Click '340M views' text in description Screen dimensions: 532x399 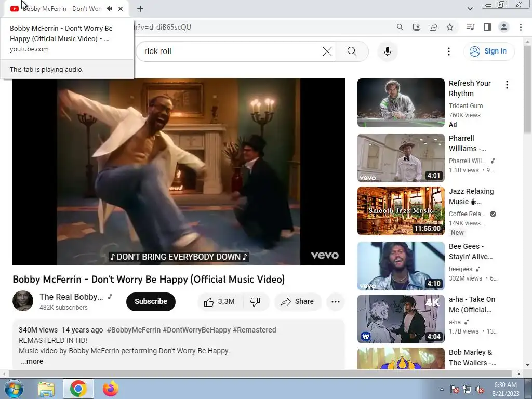tap(38, 330)
